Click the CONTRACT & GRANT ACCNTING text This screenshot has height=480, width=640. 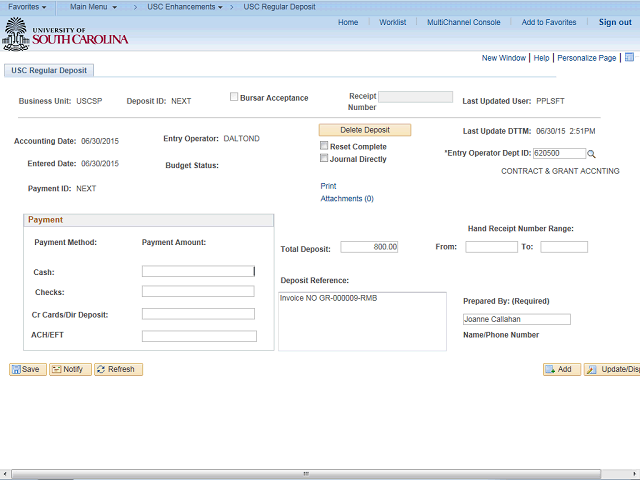(x=560, y=171)
